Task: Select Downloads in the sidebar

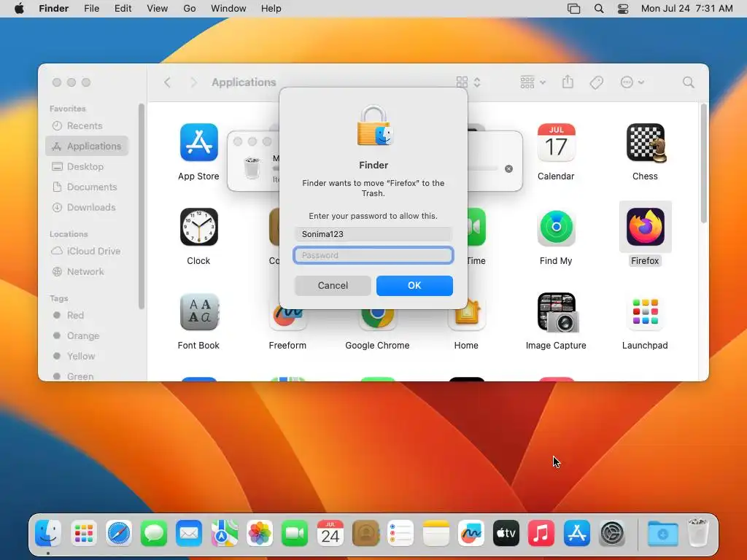Action: pos(87,208)
